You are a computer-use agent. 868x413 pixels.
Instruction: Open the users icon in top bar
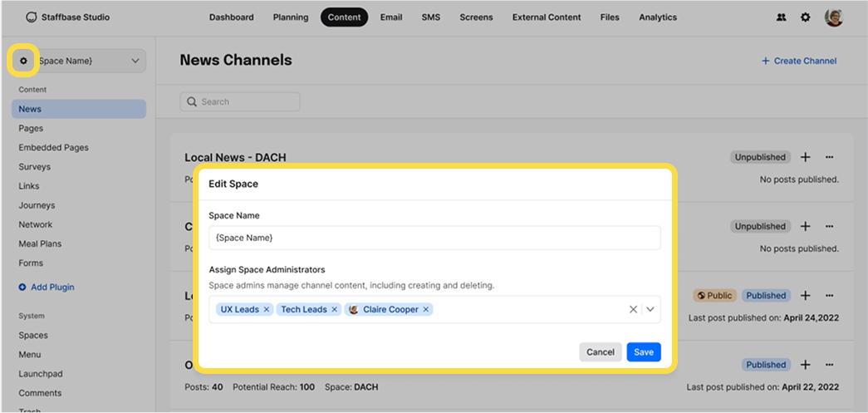click(781, 17)
